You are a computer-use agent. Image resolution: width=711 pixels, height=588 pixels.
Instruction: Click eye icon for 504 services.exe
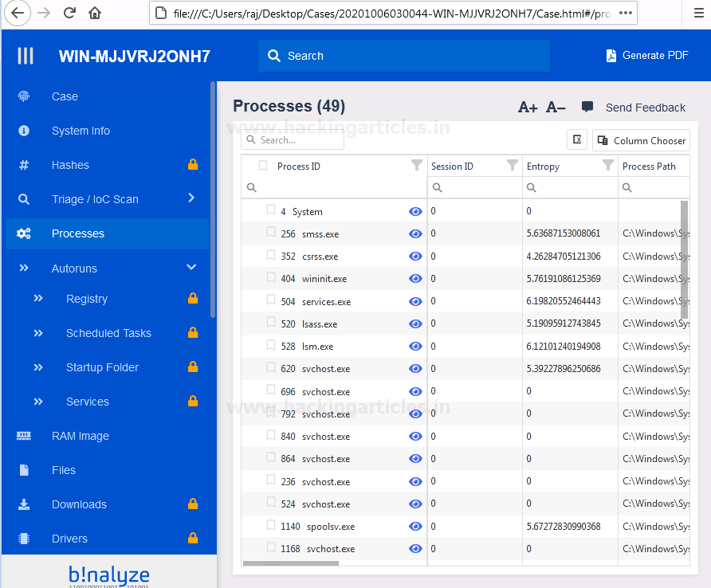tap(415, 301)
